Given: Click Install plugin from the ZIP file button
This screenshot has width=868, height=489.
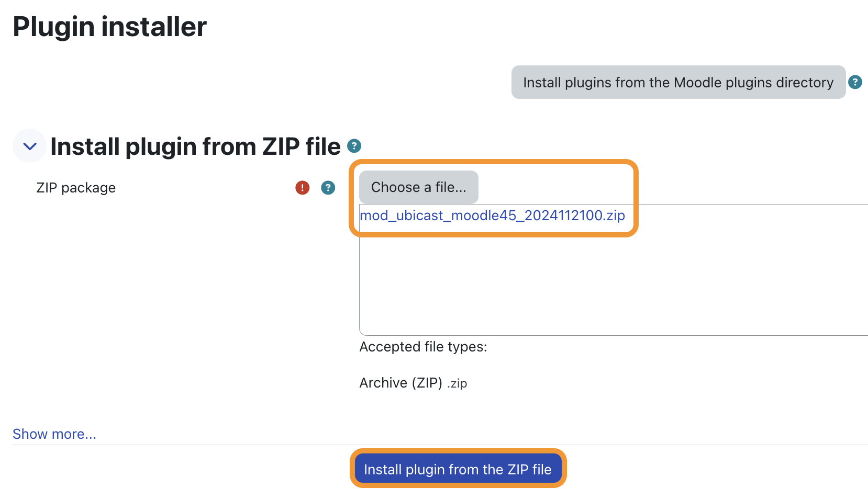Looking at the screenshot, I should [x=458, y=469].
